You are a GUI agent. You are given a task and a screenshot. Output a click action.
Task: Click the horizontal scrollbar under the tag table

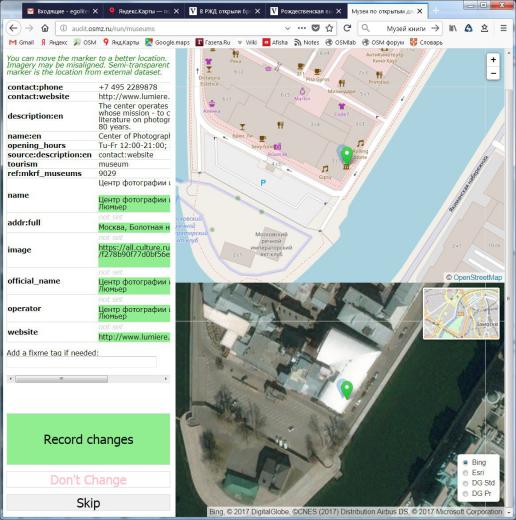[88, 379]
